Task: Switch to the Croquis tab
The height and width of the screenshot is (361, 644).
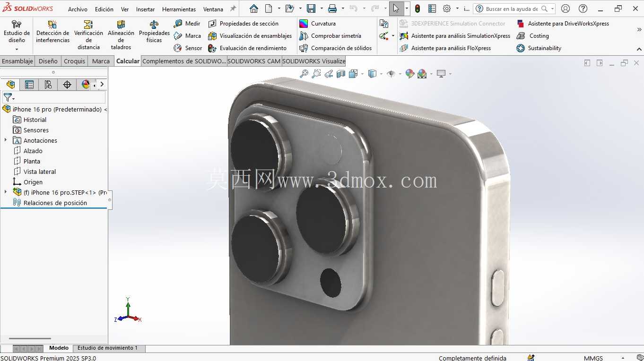Action: click(x=75, y=61)
